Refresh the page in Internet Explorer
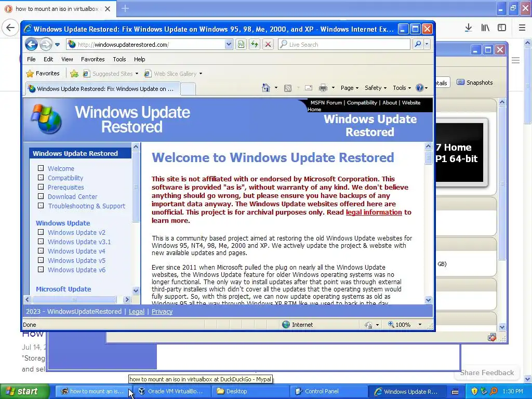 coord(255,44)
